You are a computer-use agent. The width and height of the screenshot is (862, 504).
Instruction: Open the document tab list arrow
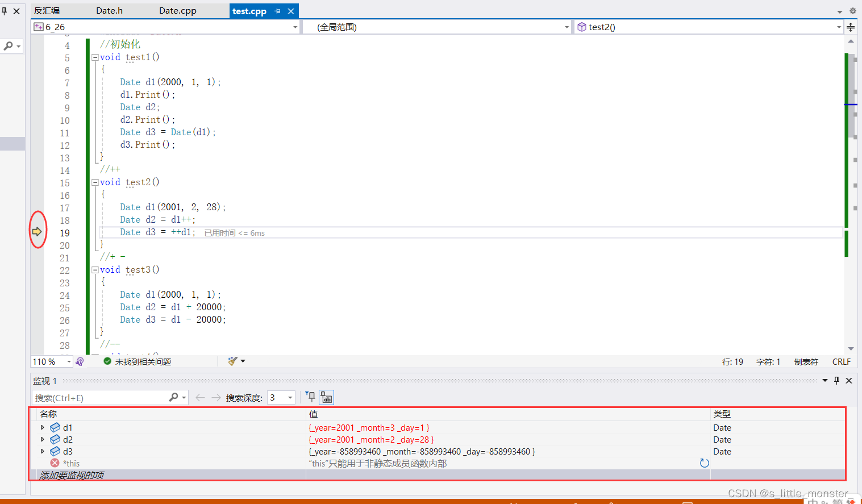[840, 11]
